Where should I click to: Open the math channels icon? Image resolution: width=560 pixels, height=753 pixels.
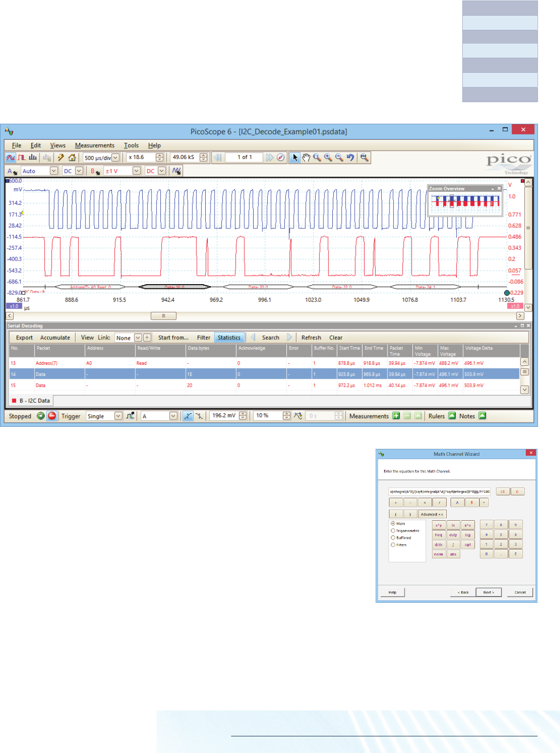click(x=176, y=171)
